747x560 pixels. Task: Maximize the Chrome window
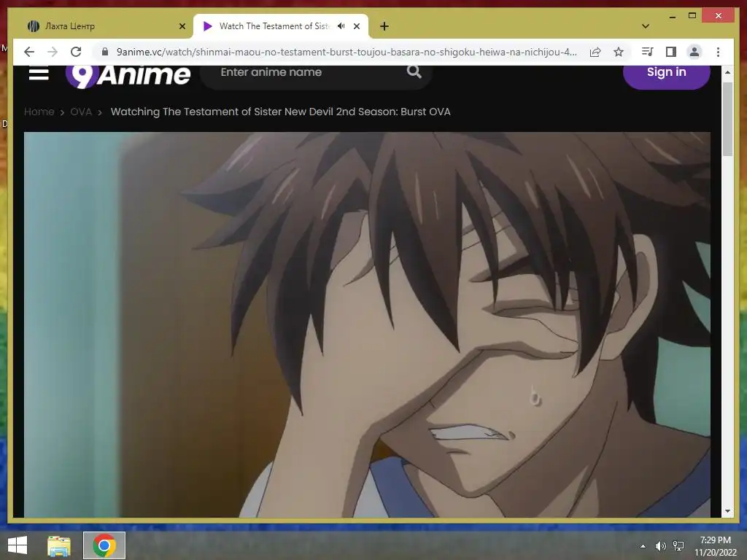692,16
